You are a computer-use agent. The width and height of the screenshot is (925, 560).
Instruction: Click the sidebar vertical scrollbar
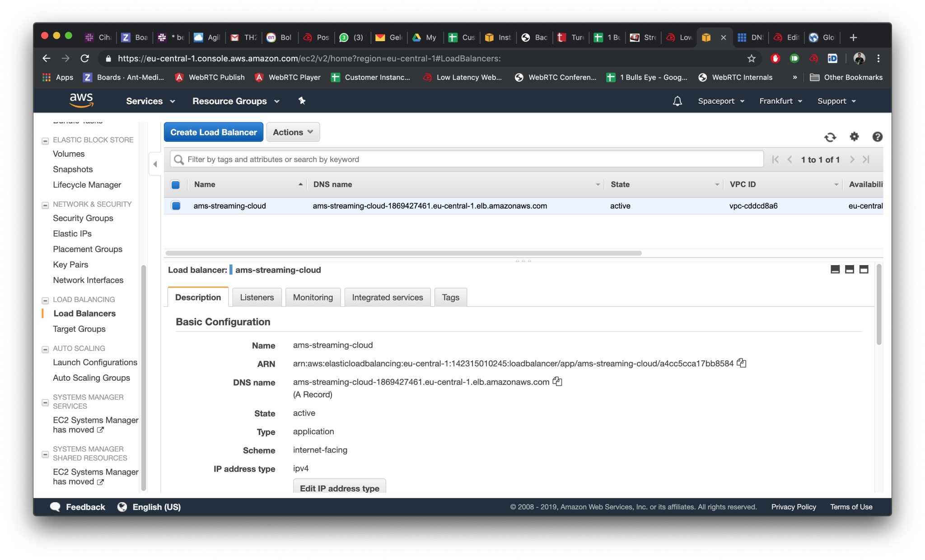(144, 378)
